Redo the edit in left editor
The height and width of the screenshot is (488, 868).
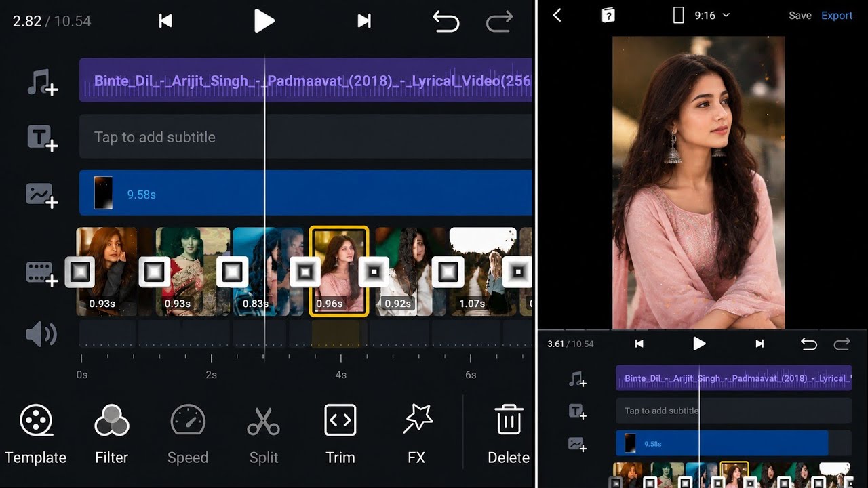(499, 22)
